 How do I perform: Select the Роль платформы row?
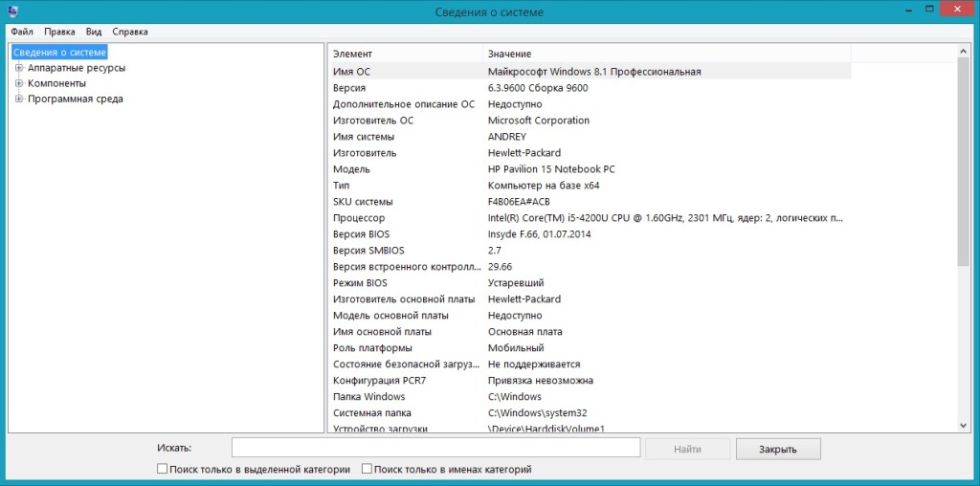pyautogui.click(x=590, y=348)
